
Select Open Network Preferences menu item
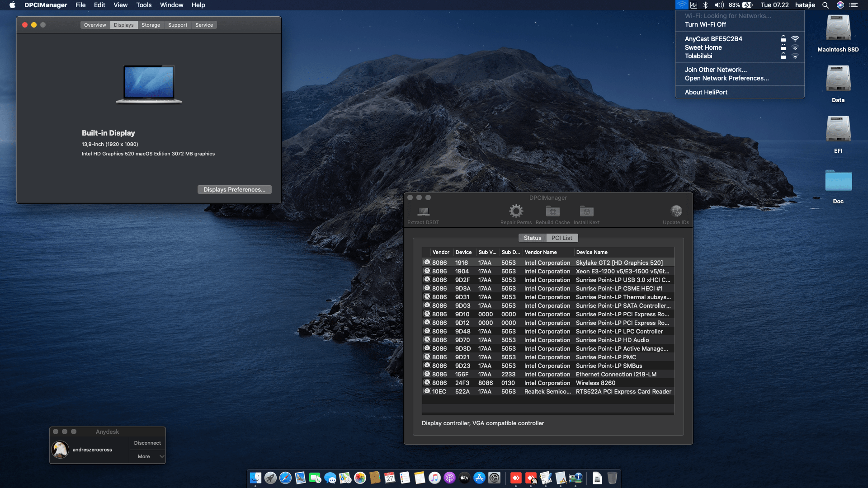pos(726,78)
